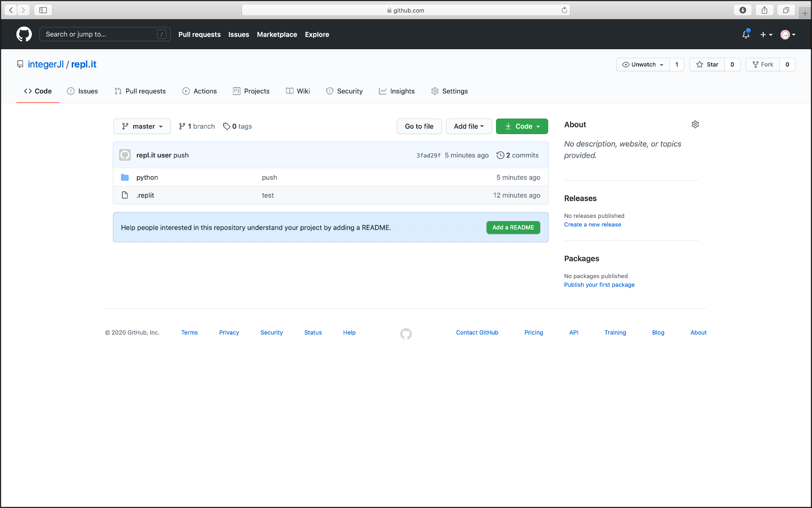The width and height of the screenshot is (812, 508).
Task: View the 0 tags link
Action: click(x=238, y=126)
